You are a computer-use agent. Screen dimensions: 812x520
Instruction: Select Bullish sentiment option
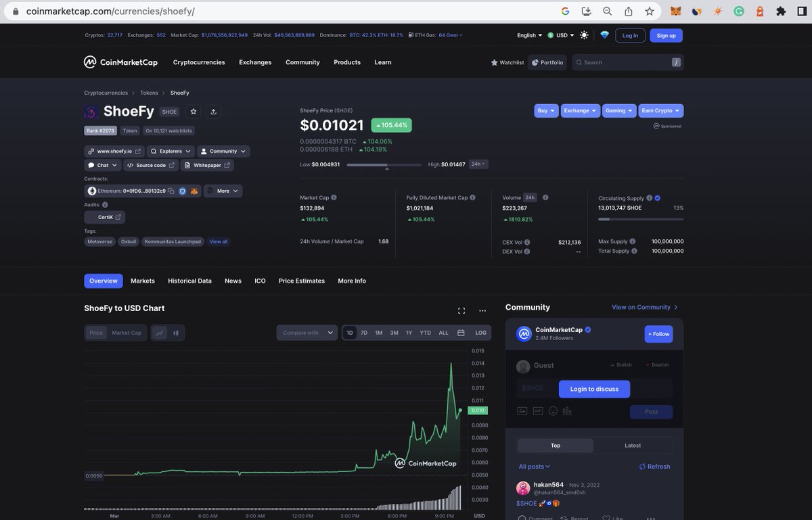(621, 364)
